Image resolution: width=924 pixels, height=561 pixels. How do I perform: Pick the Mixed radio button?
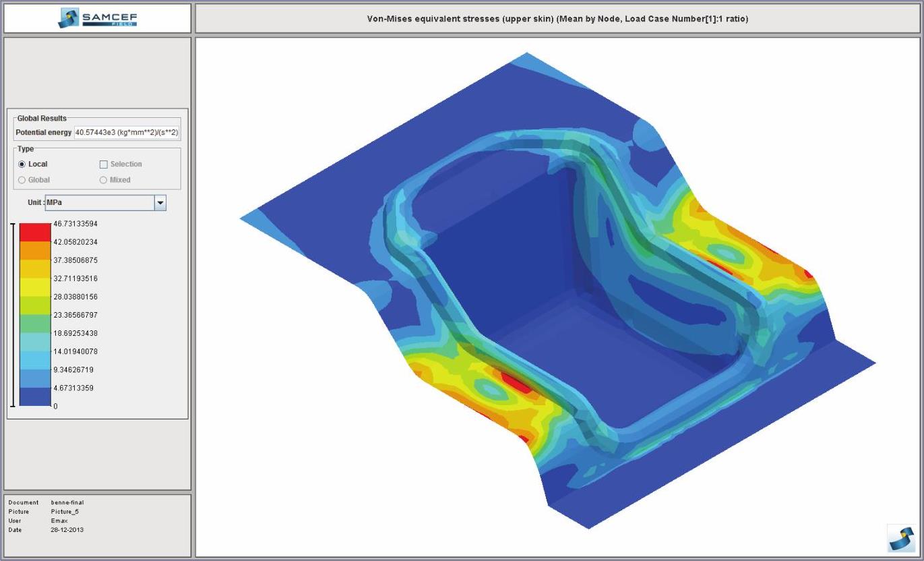click(x=103, y=180)
